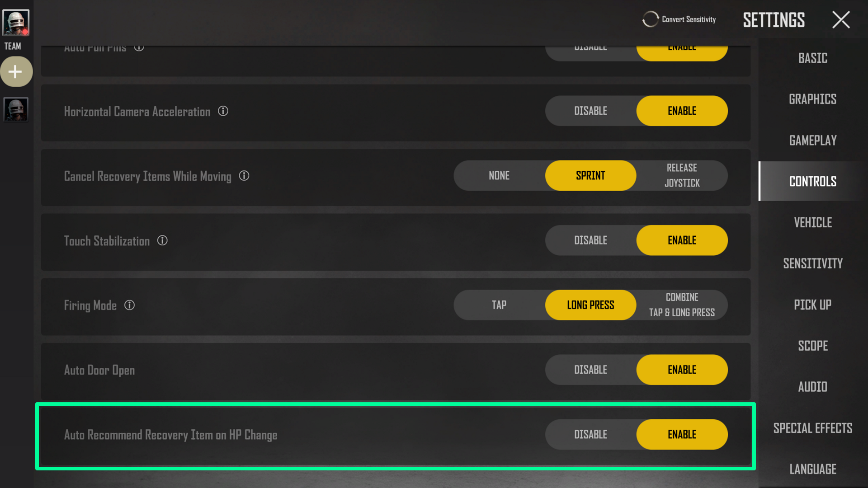
Task: Click Convert Sensitivity button
Action: (x=679, y=19)
